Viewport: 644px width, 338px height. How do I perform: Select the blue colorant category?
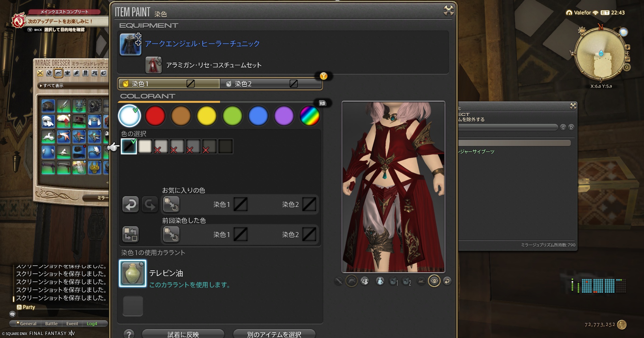point(258,116)
